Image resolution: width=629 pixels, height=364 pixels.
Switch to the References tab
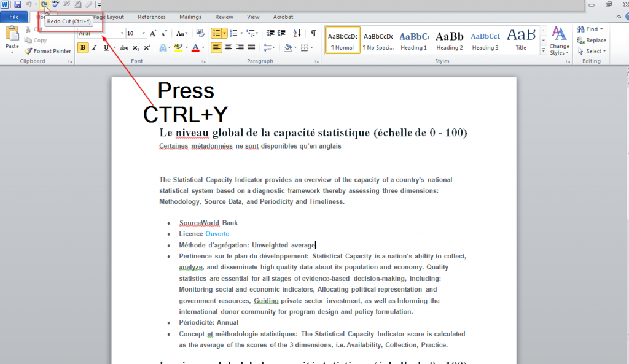(x=152, y=17)
